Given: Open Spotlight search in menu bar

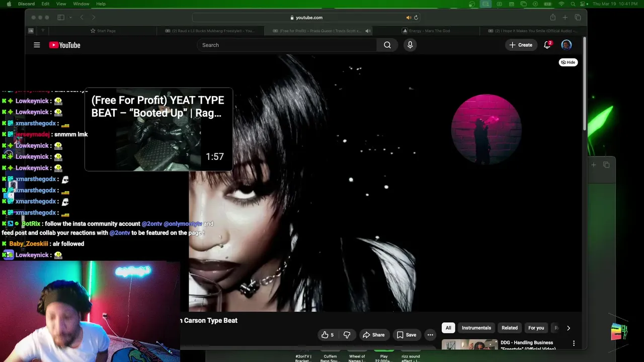Looking at the screenshot, I should click(x=574, y=4).
